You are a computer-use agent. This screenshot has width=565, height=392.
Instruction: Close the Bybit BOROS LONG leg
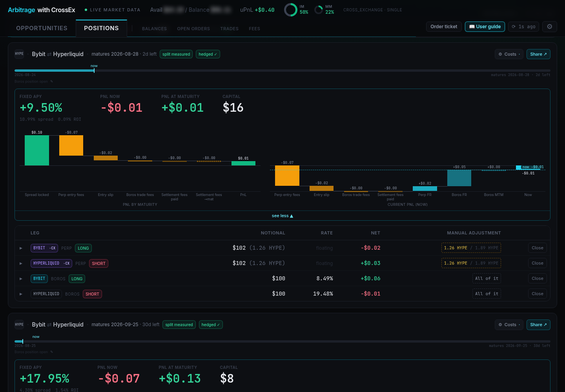pos(538,278)
